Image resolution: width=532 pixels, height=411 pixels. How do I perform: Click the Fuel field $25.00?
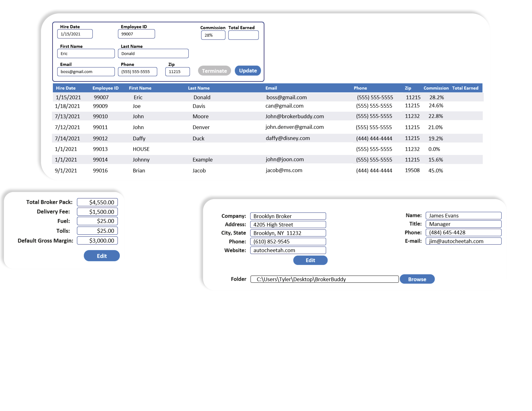coord(97,221)
